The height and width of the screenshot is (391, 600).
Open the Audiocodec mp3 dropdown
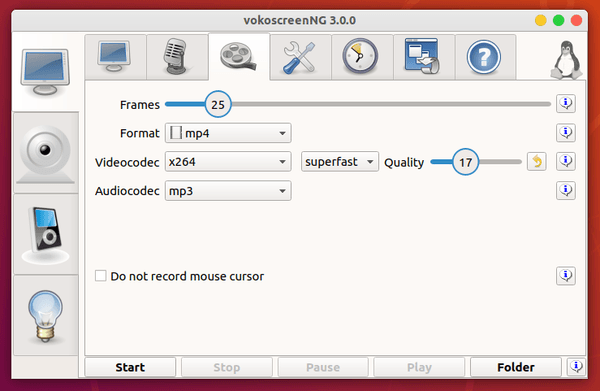click(x=228, y=191)
